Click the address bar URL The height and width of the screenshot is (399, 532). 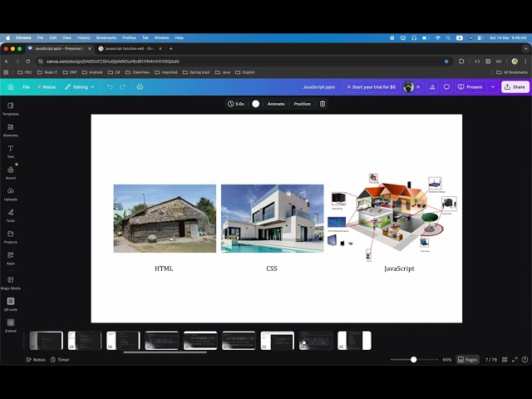click(x=113, y=62)
